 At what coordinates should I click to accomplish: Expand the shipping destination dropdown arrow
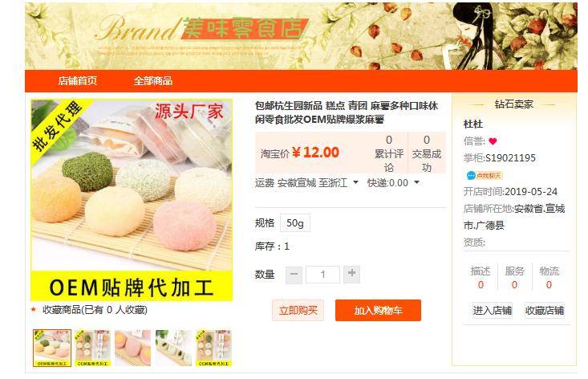tap(355, 183)
